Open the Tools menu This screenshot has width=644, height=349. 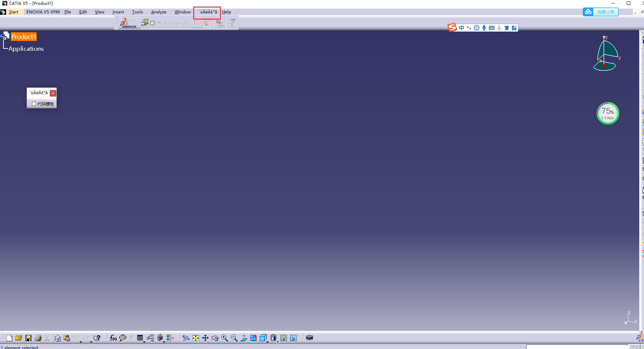click(x=137, y=12)
